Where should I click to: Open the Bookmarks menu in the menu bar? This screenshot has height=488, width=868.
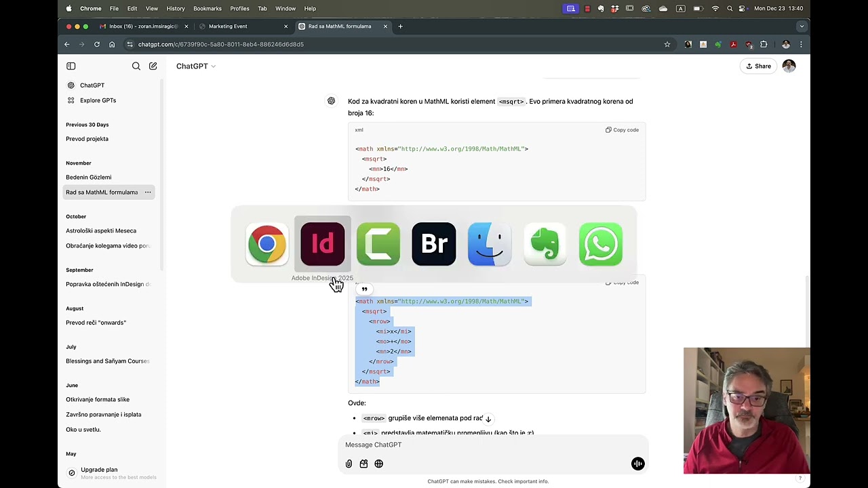pos(207,8)
